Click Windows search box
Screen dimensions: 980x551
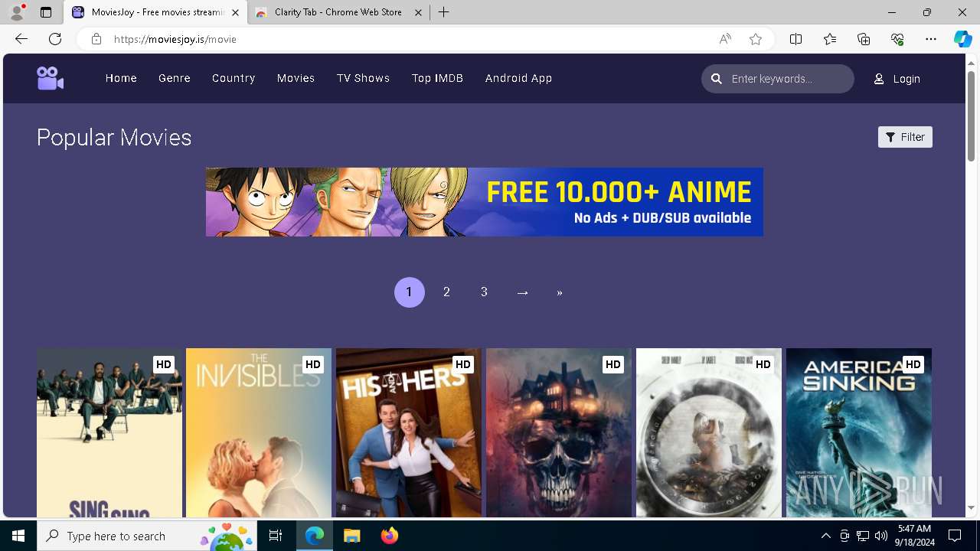pos(147,536)
